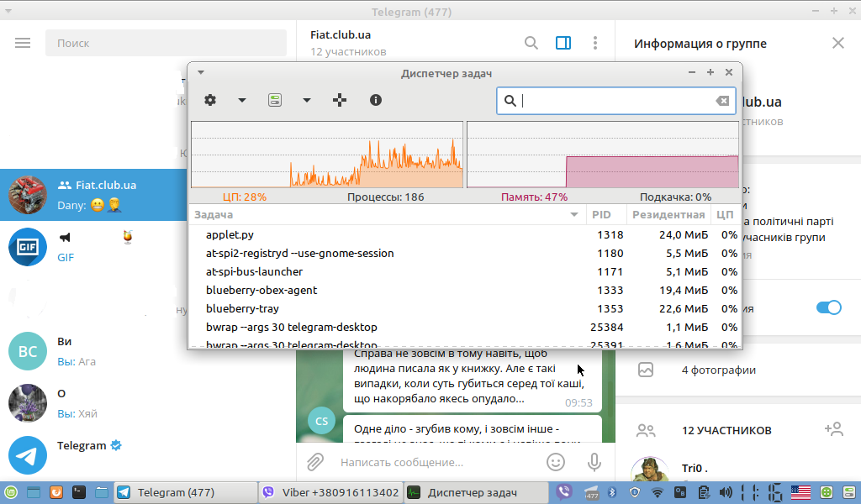
Task: Sort processes by PID column
Action: coord(601,215)
